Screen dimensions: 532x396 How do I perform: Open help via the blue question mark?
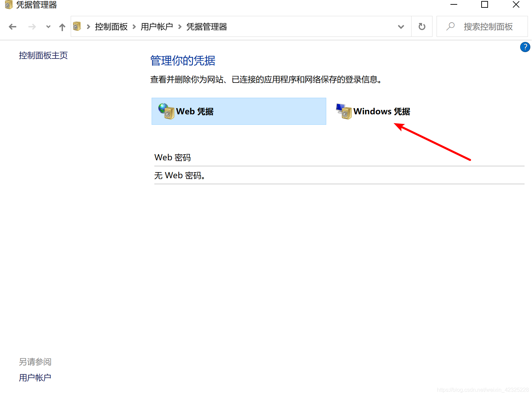coord(525,47)
